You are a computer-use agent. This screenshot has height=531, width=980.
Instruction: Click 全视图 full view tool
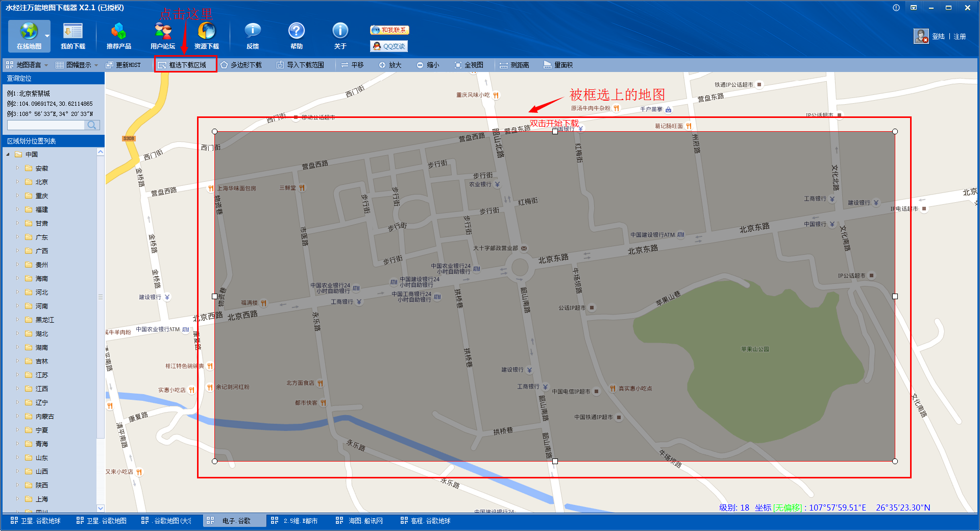[469, 65]
